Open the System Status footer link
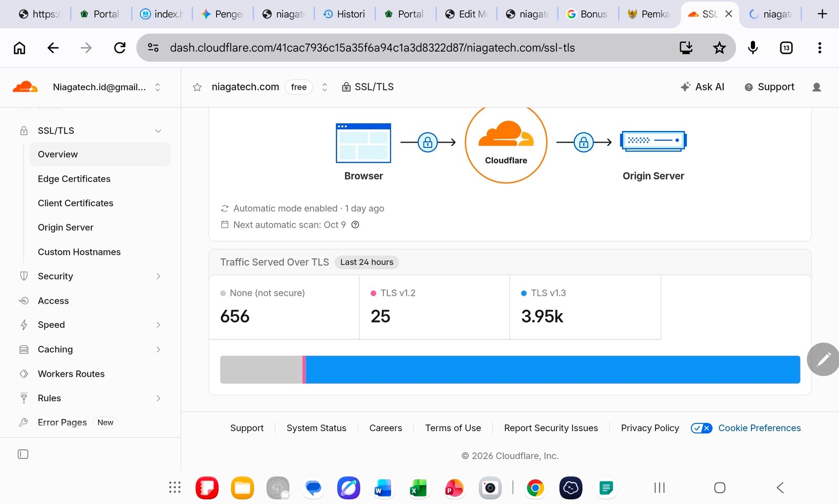This screenshot has width=839, height=504. click(316, 428)
